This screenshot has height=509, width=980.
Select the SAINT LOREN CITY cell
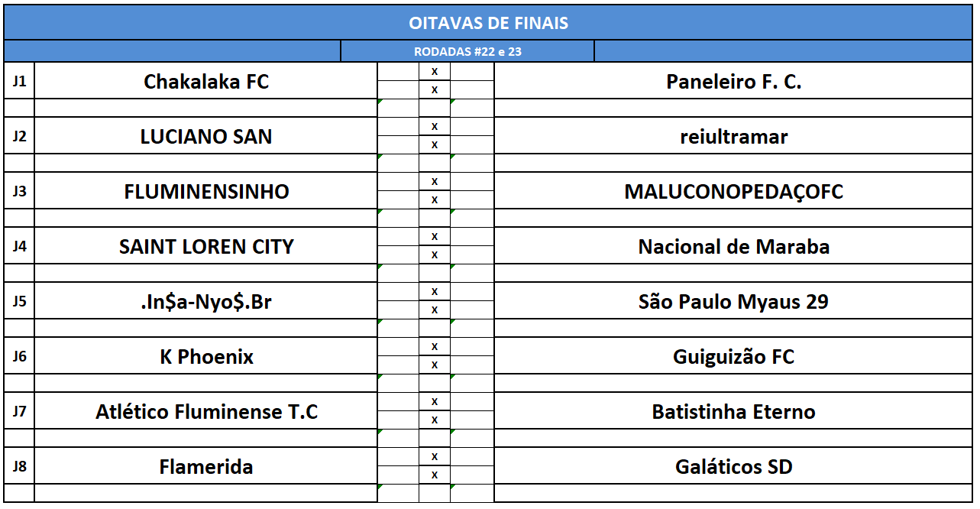(206, 247)
